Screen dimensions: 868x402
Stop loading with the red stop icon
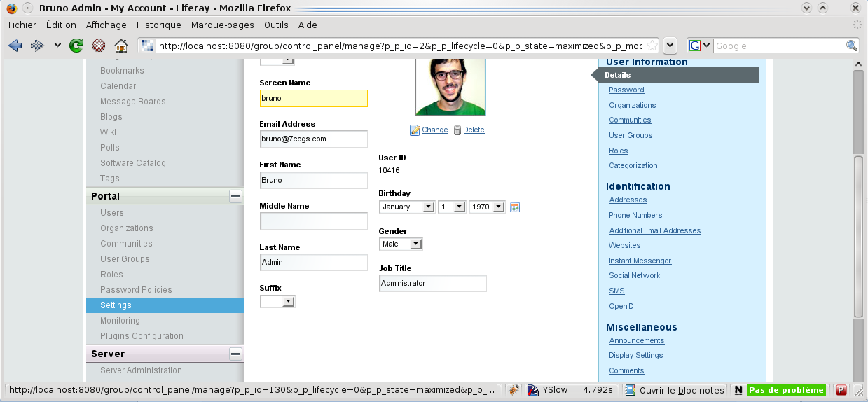(x=99, y=46)
